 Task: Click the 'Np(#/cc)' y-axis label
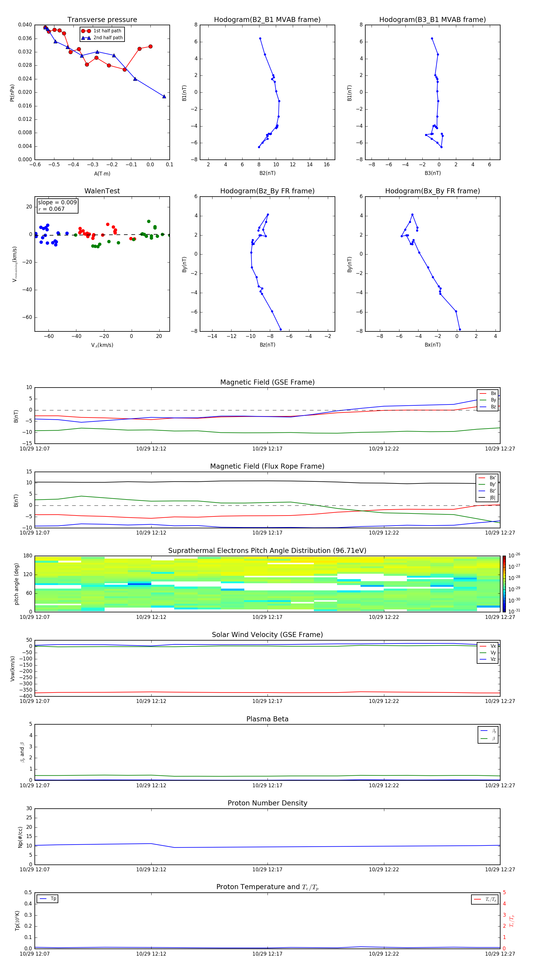tap(20, 837)
